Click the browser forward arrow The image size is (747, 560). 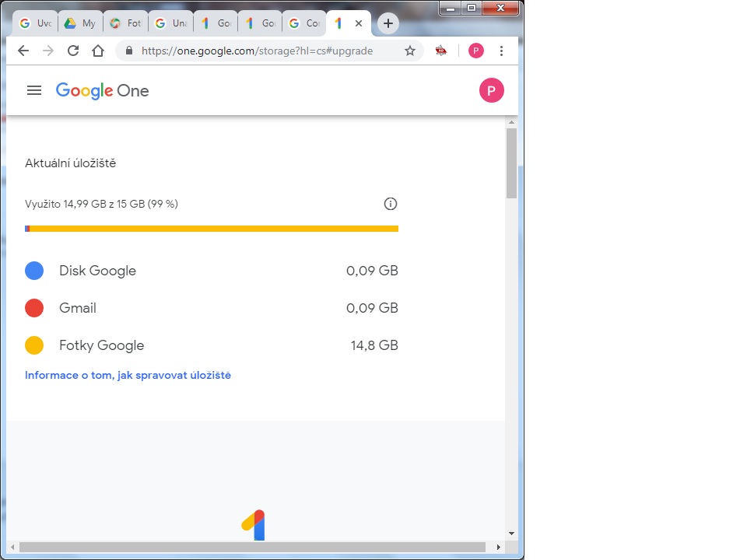48,51
